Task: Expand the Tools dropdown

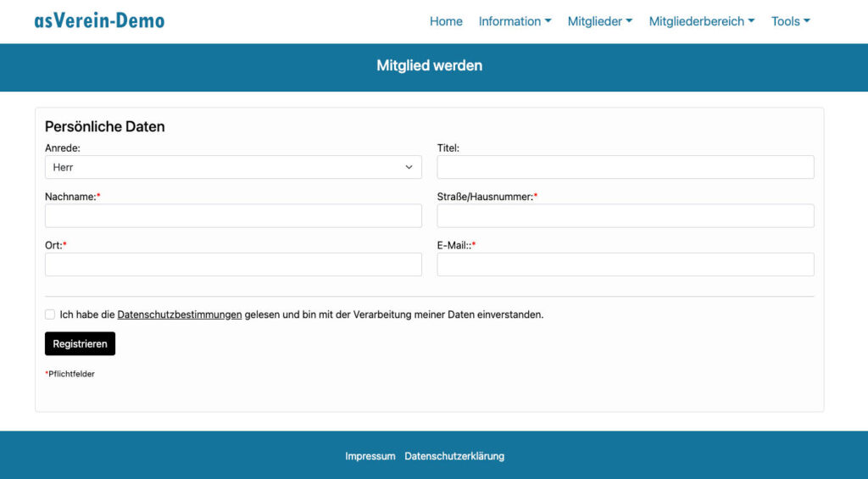Action: 790,21
